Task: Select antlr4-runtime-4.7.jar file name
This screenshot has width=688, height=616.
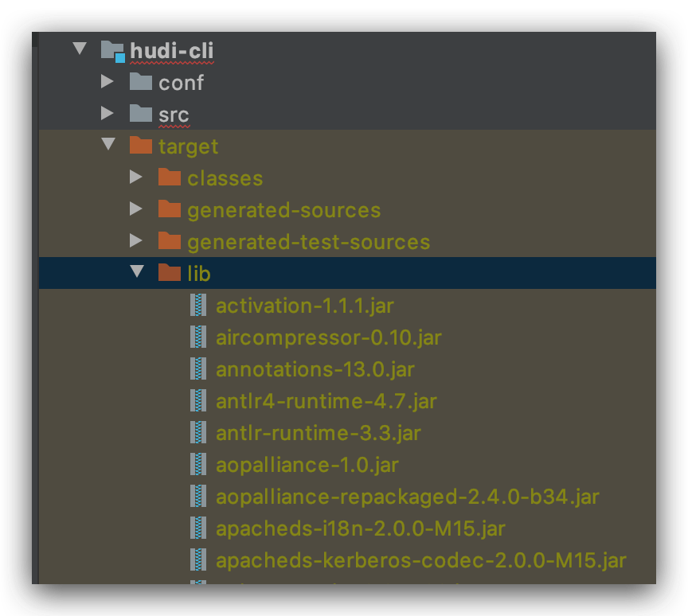Action: pyautogui.click(x=326, y=402)
